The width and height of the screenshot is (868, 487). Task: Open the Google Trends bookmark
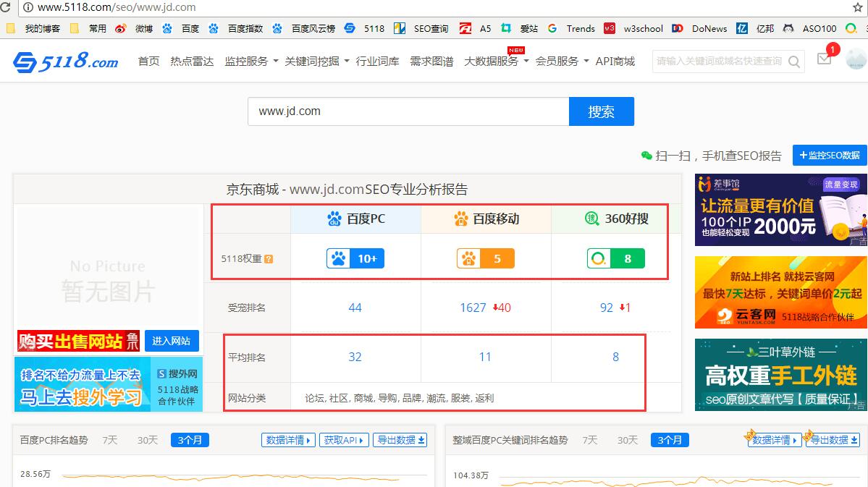571,28
